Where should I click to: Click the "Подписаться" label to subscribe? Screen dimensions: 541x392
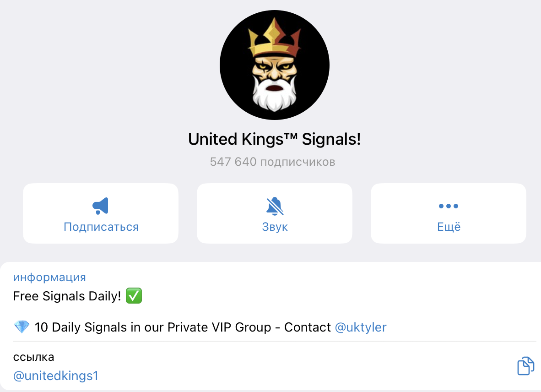tap(101, 227)
